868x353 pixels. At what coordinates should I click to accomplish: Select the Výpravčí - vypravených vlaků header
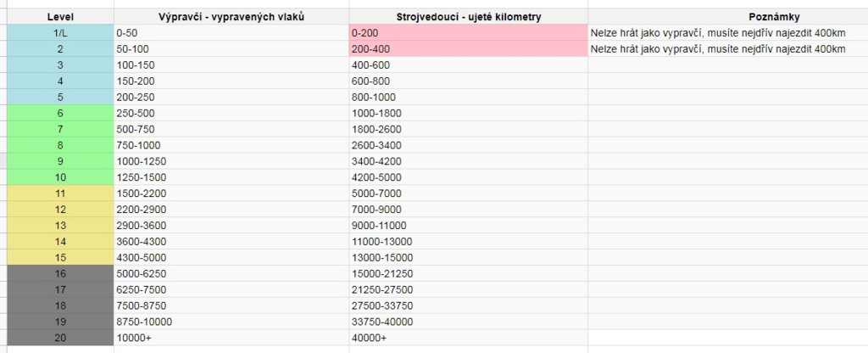point(231,17)
